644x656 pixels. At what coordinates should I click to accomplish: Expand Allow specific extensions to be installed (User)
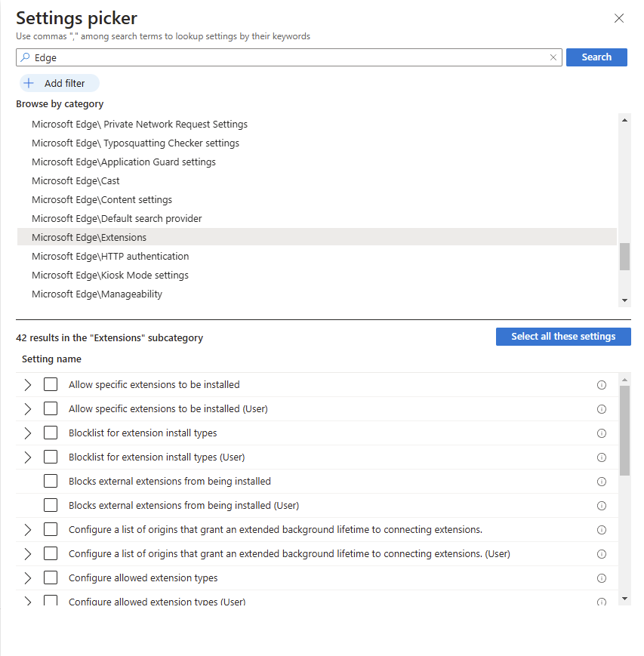click(x=28, y=408)
